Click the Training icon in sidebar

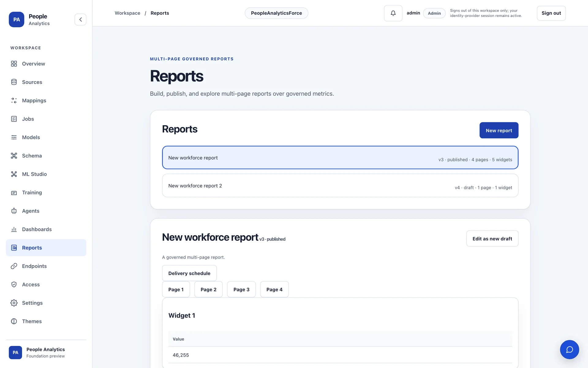[14, 193]
